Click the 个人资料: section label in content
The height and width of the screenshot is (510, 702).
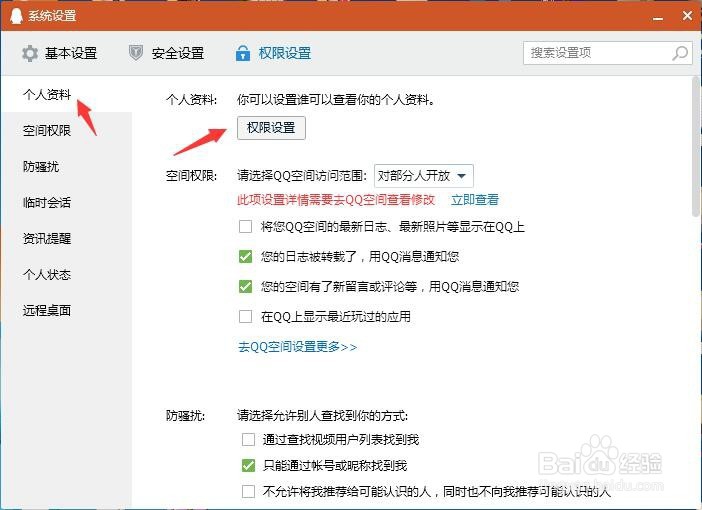click(x=191, y=99)
